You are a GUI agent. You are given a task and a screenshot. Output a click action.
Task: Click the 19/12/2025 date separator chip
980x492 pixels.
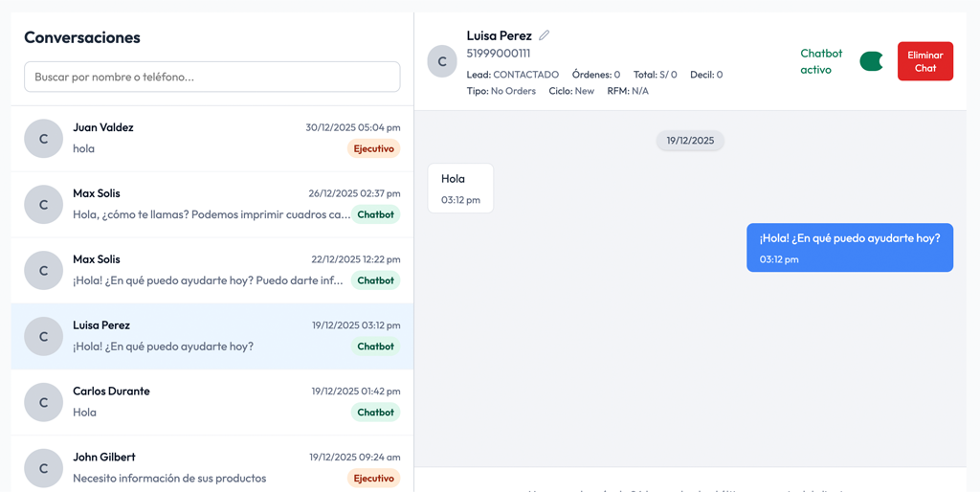690,141
